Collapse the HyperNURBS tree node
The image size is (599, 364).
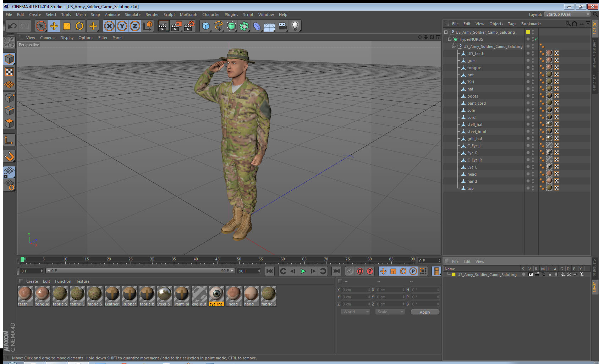pyautogui.click(x=450, y=39)
